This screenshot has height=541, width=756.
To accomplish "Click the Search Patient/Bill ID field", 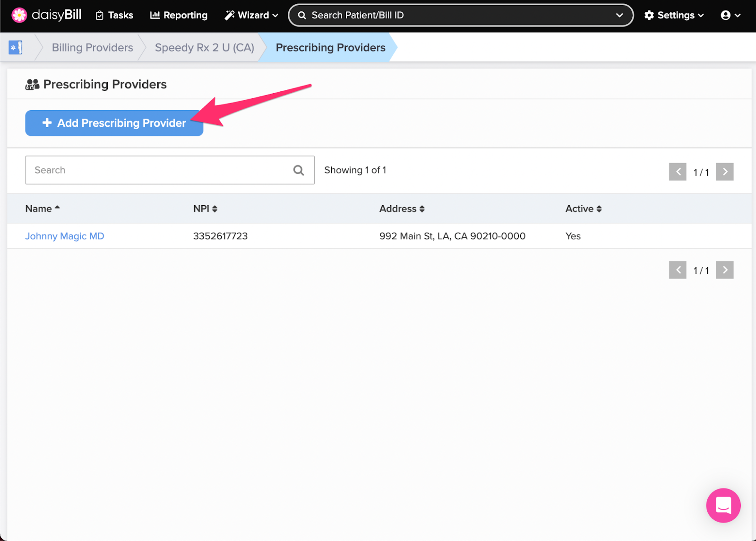I will (461, 15).
